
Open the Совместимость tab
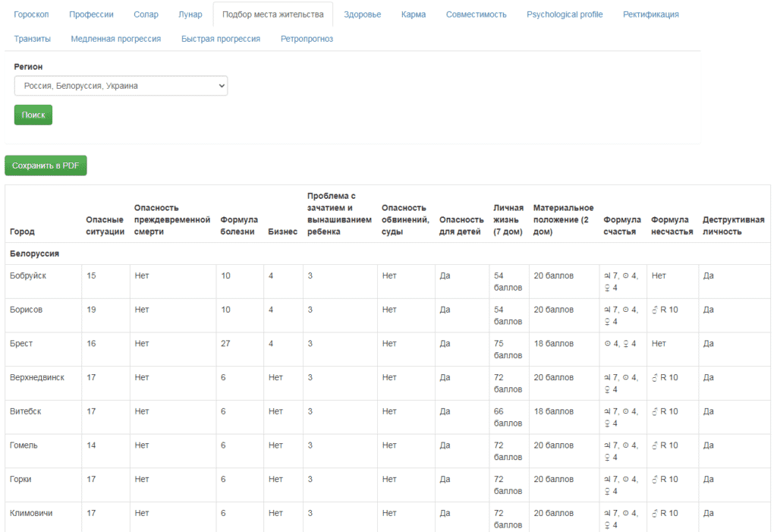coord(476,14)
